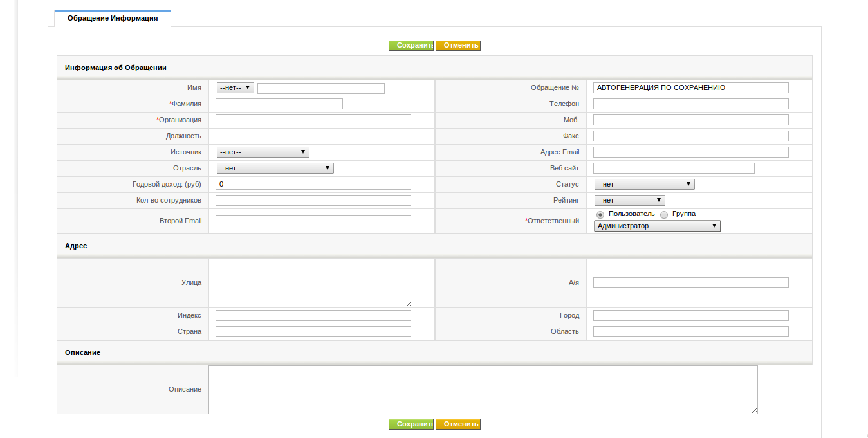Click the bottom Сохранить button
The width and height of the screenshot is (868, 438).
(x=412, y=424)
